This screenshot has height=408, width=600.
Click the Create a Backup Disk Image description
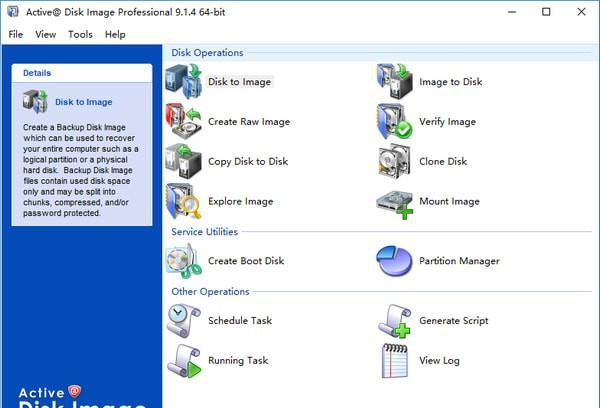point(80,170)
